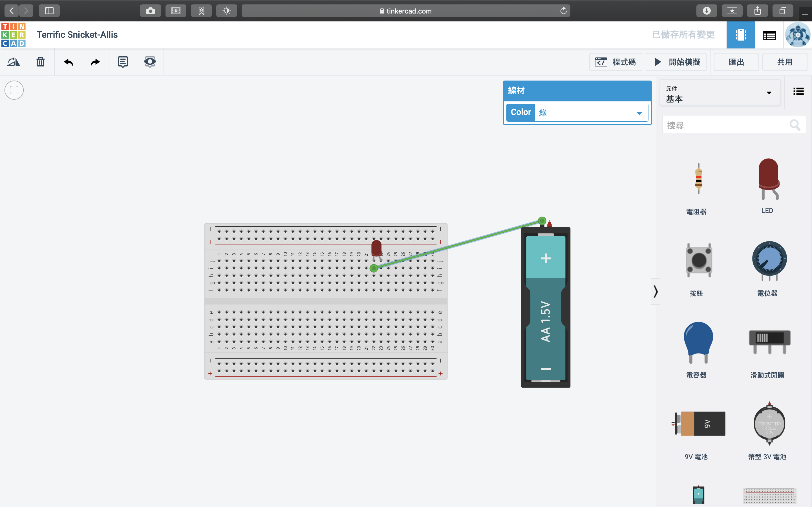812x507 pixels.
Task: Click the 匯出 export menu
Action: [736, 62]
